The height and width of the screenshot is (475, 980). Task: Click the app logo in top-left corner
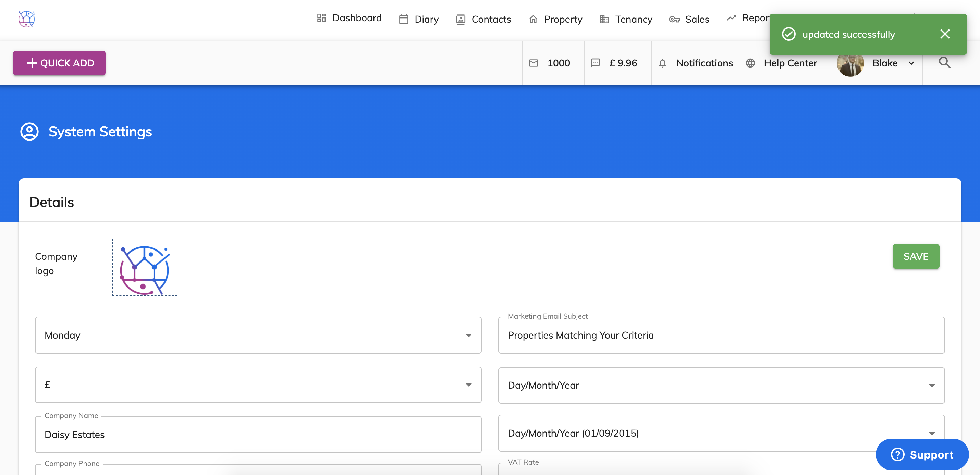tap(27, 19)
